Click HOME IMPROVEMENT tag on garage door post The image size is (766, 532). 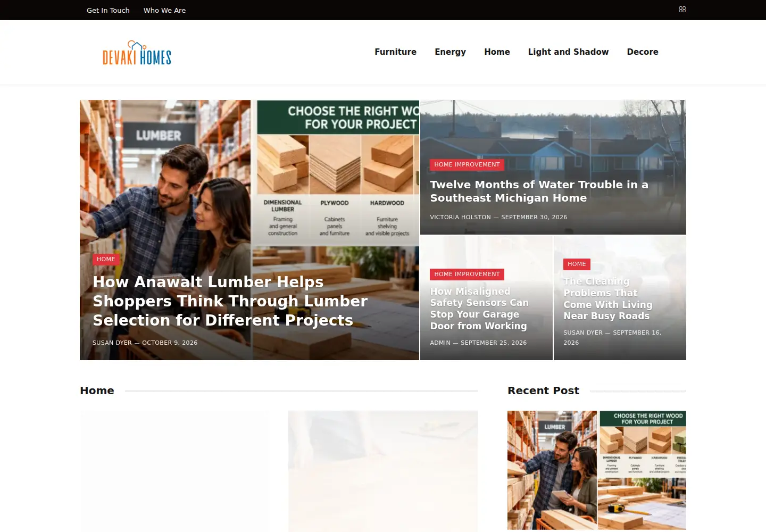click(x=467, y=274)
